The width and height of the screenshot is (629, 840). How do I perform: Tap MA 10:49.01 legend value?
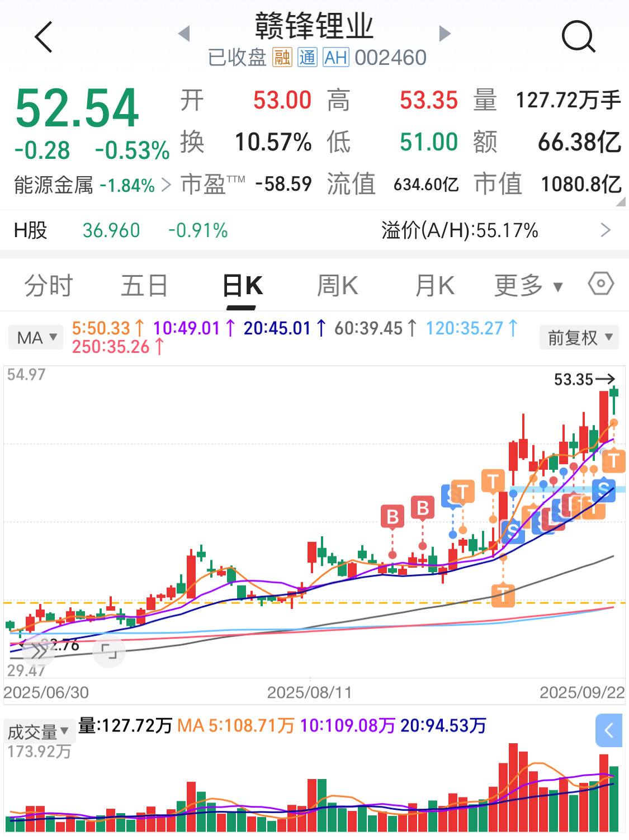coord(194,328)
